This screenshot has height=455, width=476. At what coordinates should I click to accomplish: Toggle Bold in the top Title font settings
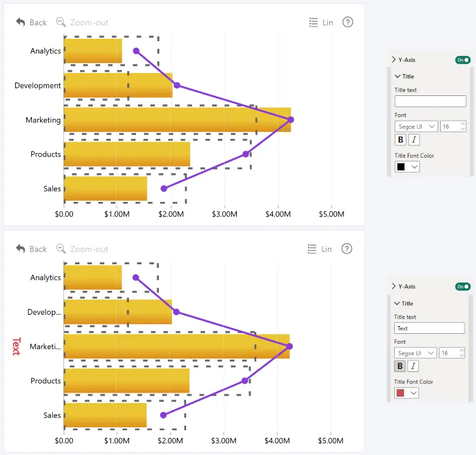click(401, 140)
